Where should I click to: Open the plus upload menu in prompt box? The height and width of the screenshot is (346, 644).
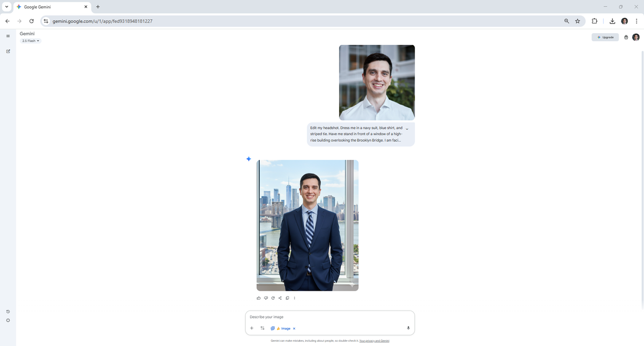point(252,328)
